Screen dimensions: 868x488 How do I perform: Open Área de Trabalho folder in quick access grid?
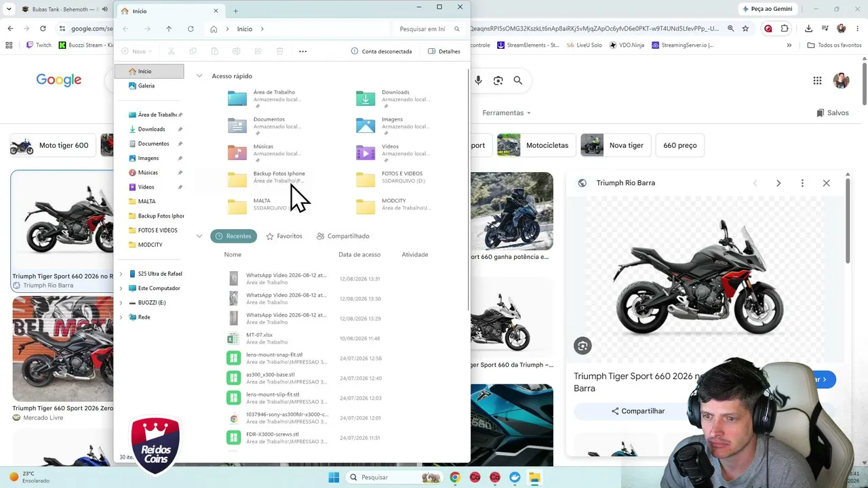click(x=266, y=99)
